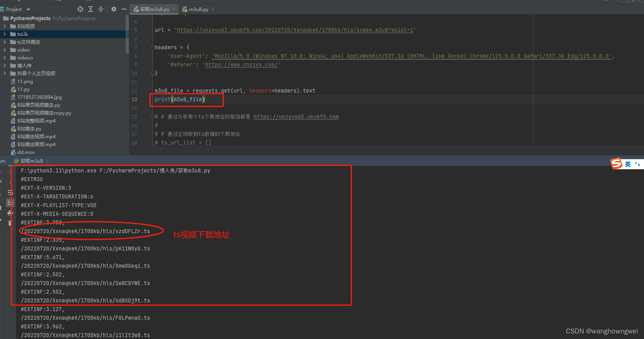Click the image file icon of 11.png
Viewport: 644px width, 339px height.
click(13, 82)
